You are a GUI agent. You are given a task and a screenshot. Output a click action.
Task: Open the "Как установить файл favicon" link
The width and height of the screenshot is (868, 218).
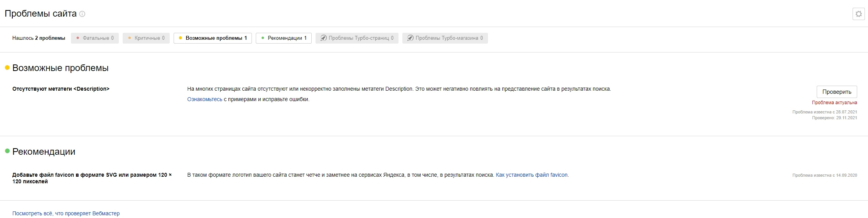(531, 175)
